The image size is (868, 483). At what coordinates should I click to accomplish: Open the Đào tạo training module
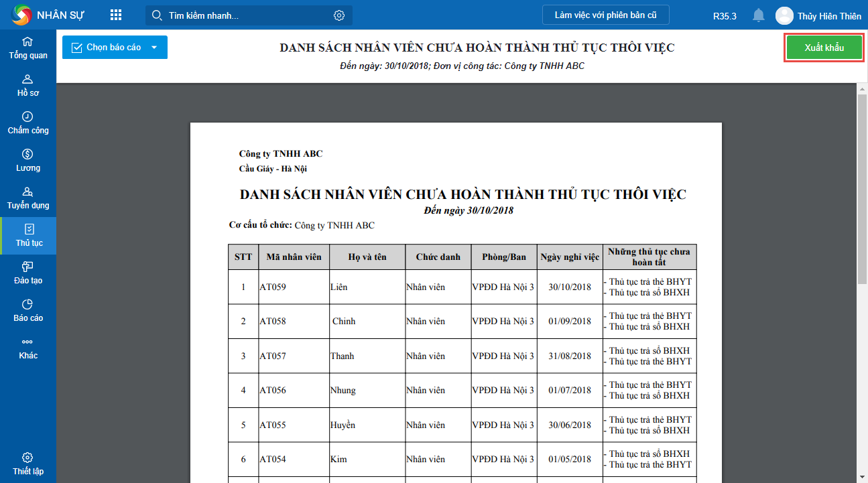(28, 273)
